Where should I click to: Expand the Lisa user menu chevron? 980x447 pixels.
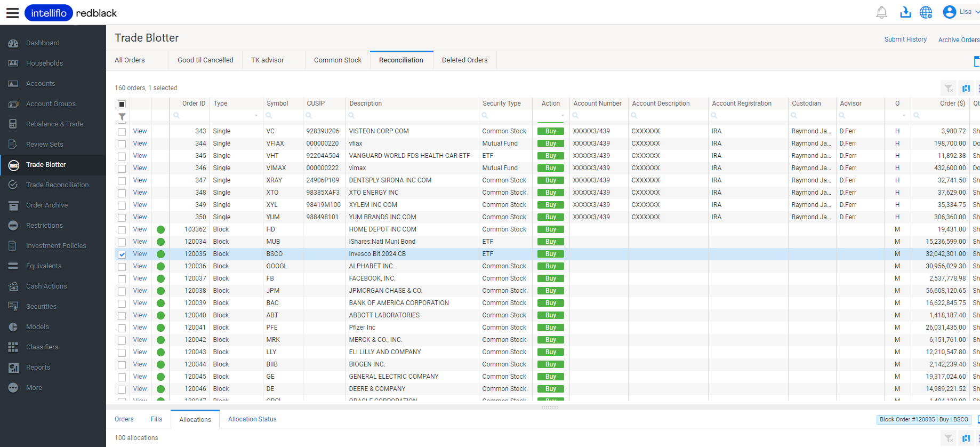click(977, 12)
